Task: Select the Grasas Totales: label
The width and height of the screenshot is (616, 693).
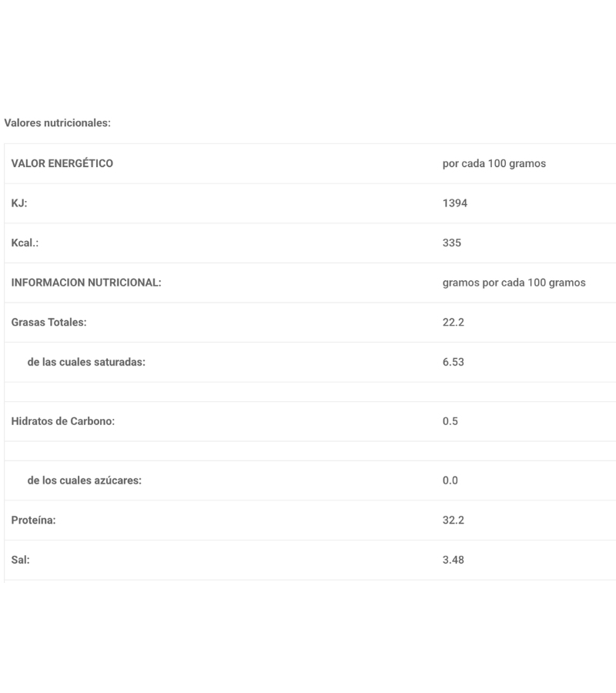Action: pos(49,322)
